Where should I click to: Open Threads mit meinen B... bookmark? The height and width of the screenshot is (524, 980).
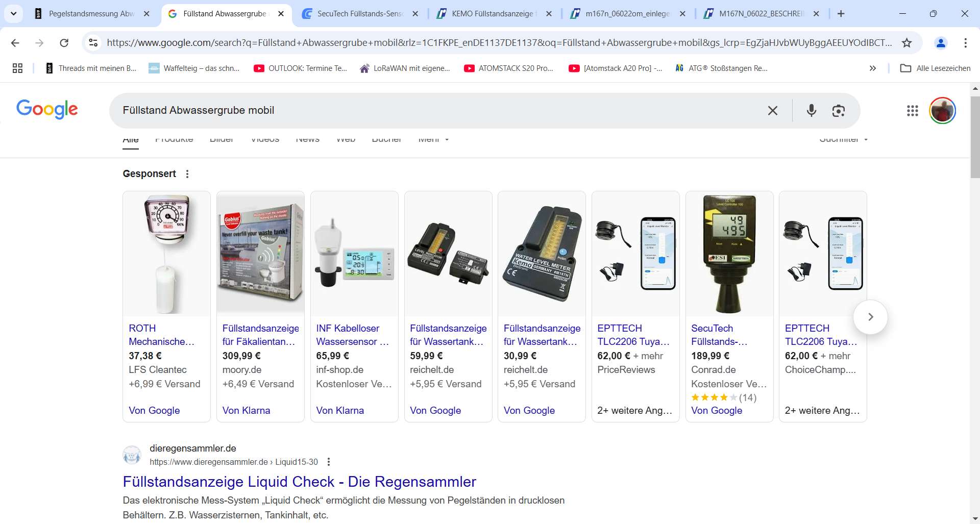tap(91, 68)
